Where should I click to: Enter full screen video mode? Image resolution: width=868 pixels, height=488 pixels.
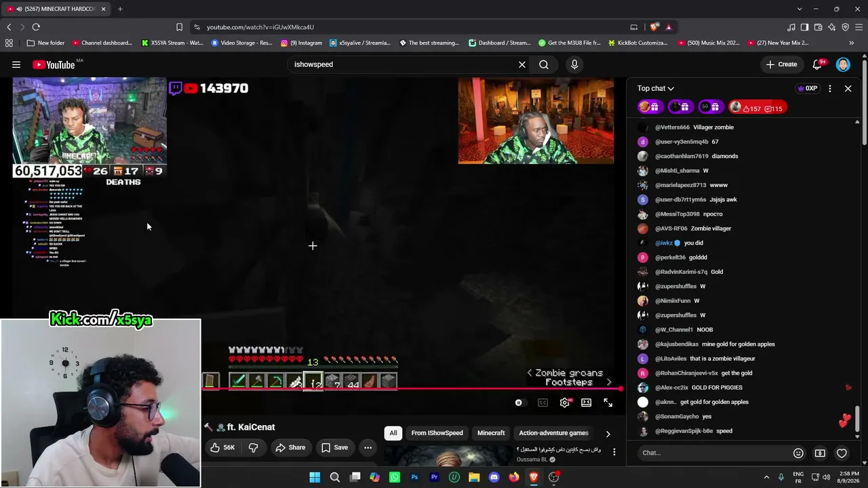[x=608, y=403]
